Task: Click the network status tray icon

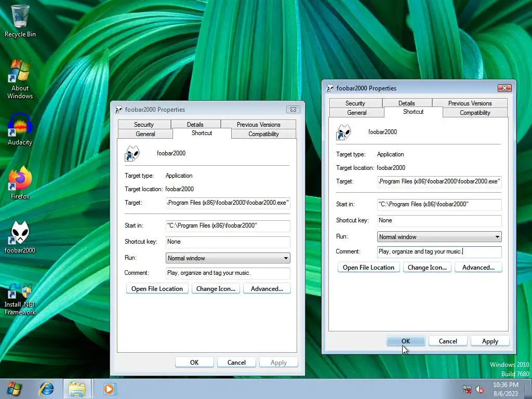Action: pyautogui.click(x=467, y=390)
